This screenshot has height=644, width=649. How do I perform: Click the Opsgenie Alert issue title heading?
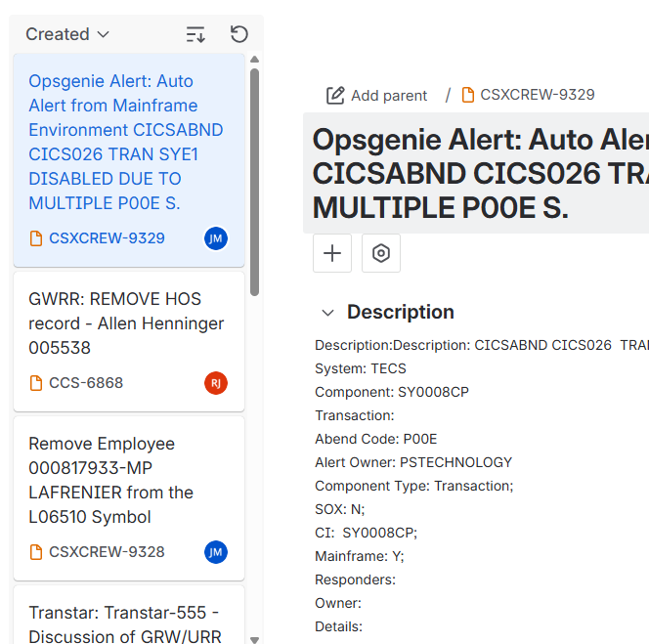click(x=479, y=173)
